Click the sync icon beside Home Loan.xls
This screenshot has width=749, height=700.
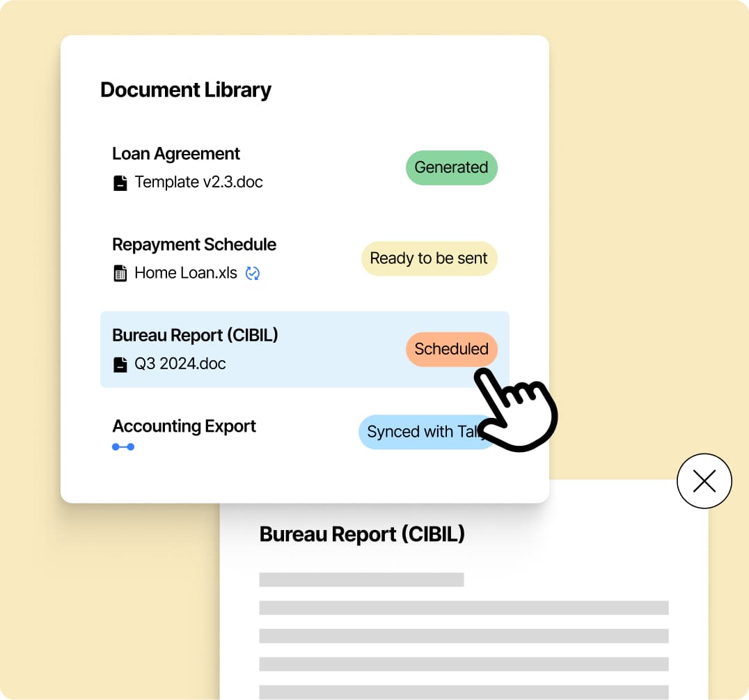coord(252,273)
